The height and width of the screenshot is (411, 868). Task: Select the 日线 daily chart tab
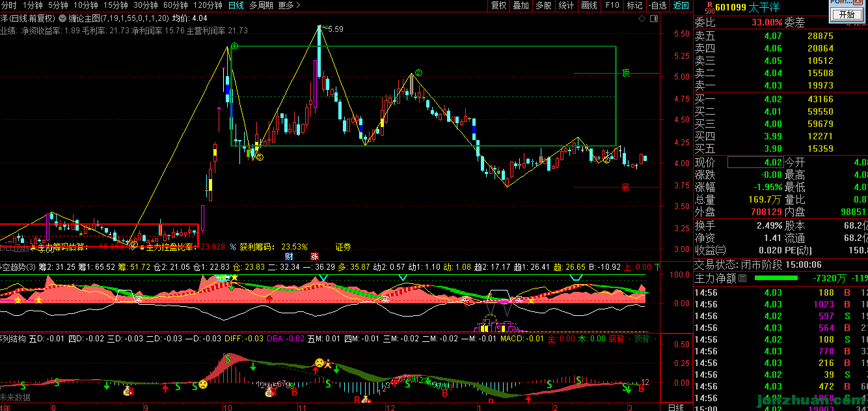click(x=236, y=5)
